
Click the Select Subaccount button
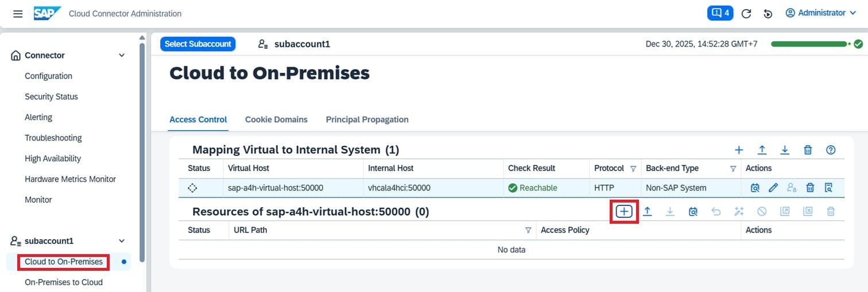[x=197, y=44]
